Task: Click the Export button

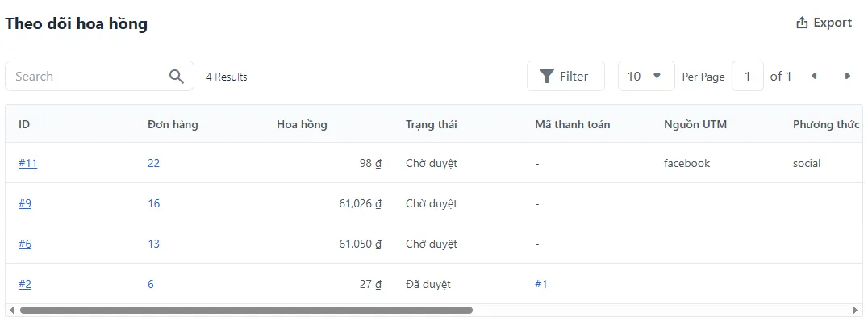Action: coord(824,23)
